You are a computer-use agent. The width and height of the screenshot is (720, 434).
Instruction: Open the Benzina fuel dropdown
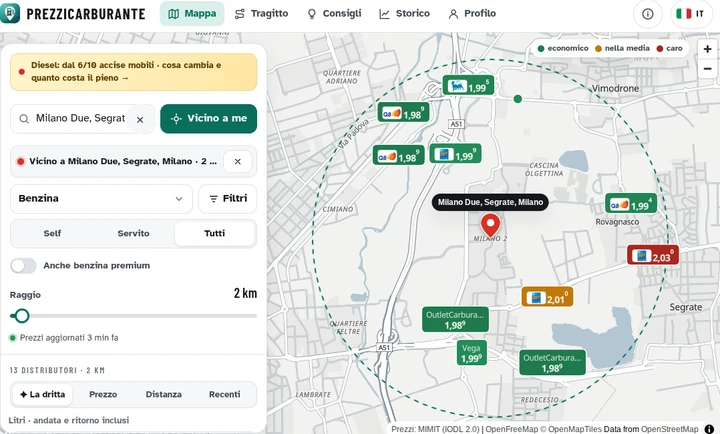pos(101,199)
